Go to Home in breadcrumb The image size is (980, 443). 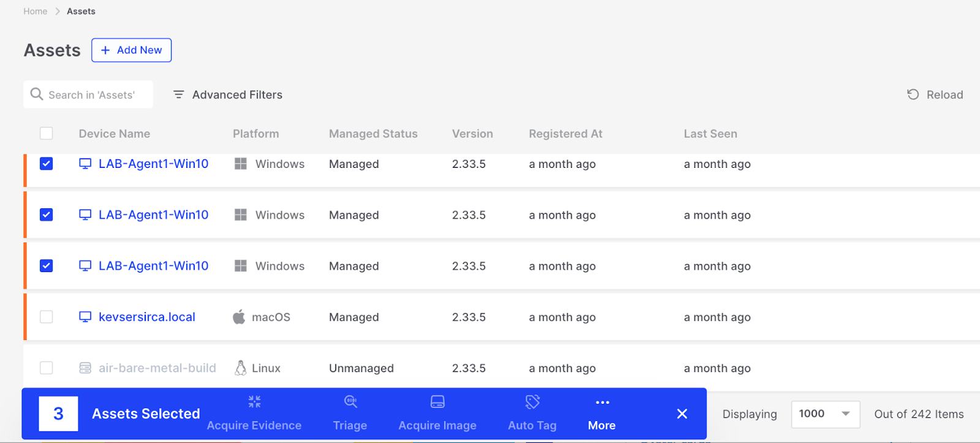(36, 11)
